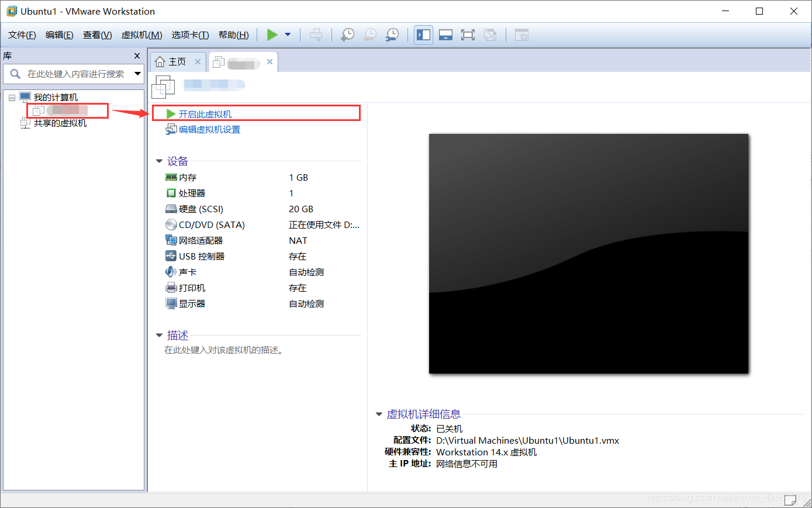Click 编辑虚拟机设置 link
The height and width of the screenshot is (508, 812).
click(209, 130)
